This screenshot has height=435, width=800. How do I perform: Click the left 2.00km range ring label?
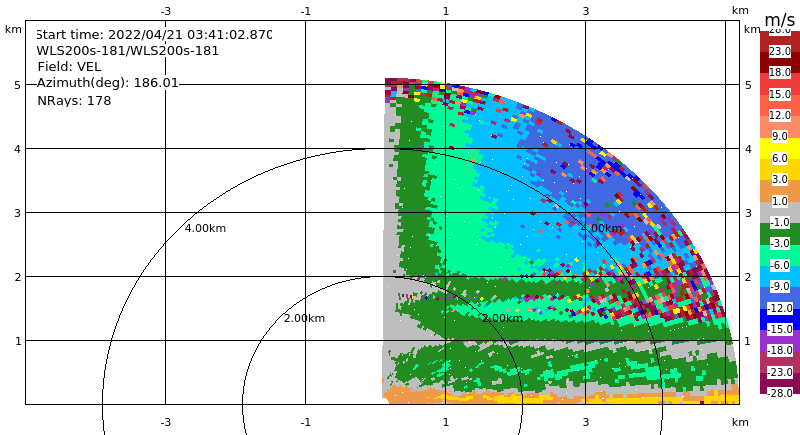(305, 318)
